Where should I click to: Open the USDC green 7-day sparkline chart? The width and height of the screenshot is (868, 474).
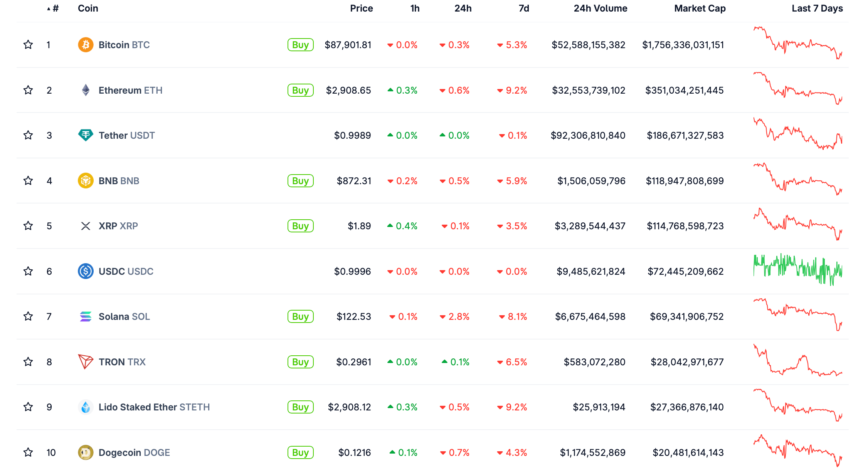pos(797,270)
